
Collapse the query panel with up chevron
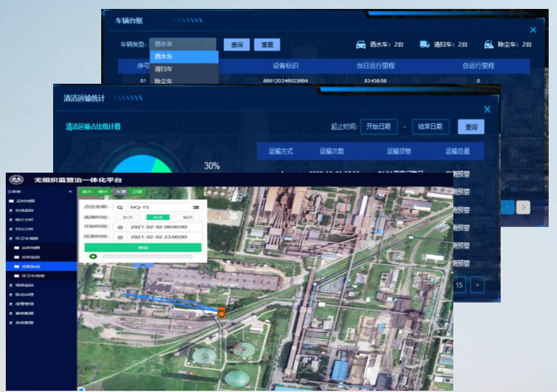(143, 265)
